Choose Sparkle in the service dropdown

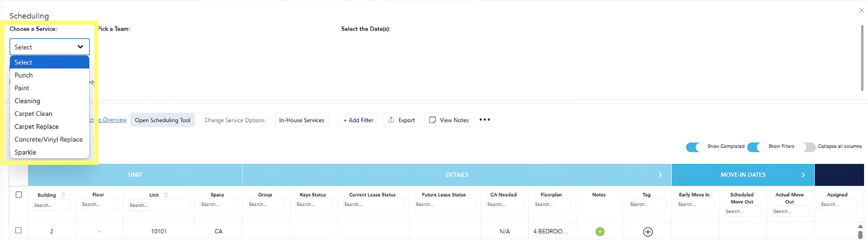tap(25, 152)
